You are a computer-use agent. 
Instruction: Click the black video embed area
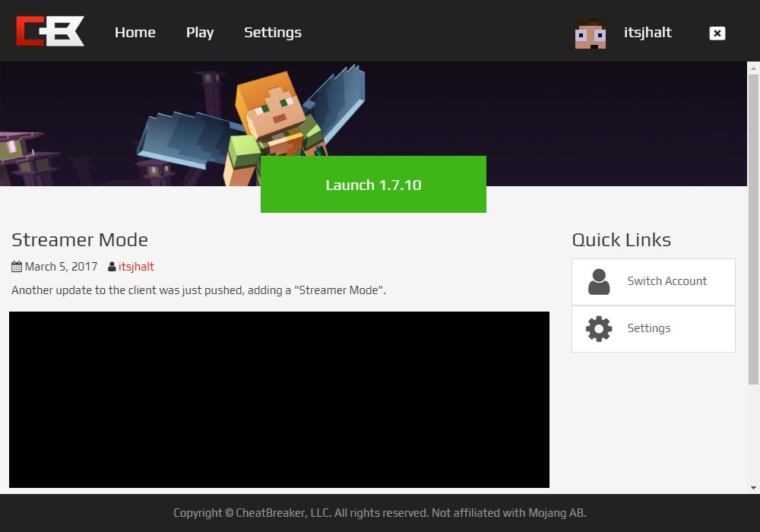pyautogui.click(x=279, y=400)
